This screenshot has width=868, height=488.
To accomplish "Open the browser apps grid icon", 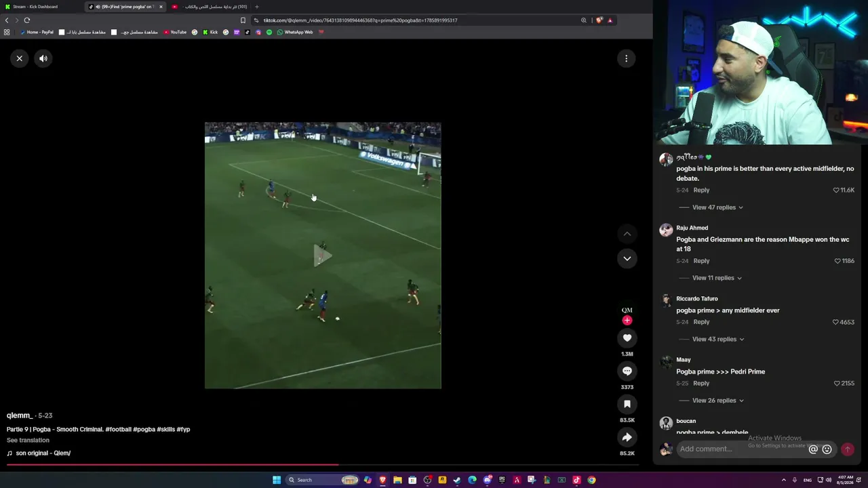I will point(7,32).
